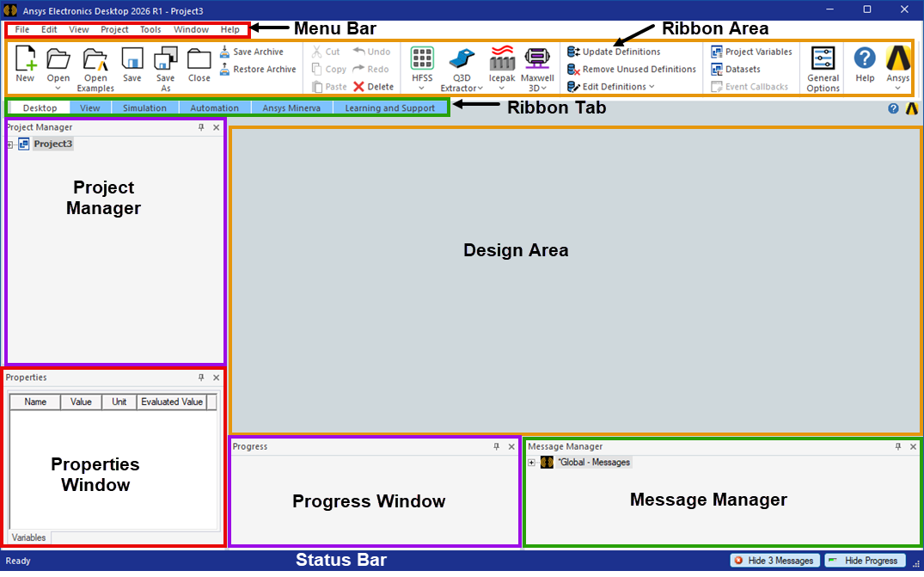Insert an HFSS design
Image resolution: width=924 pixels, height=577 pixels.
422,59
